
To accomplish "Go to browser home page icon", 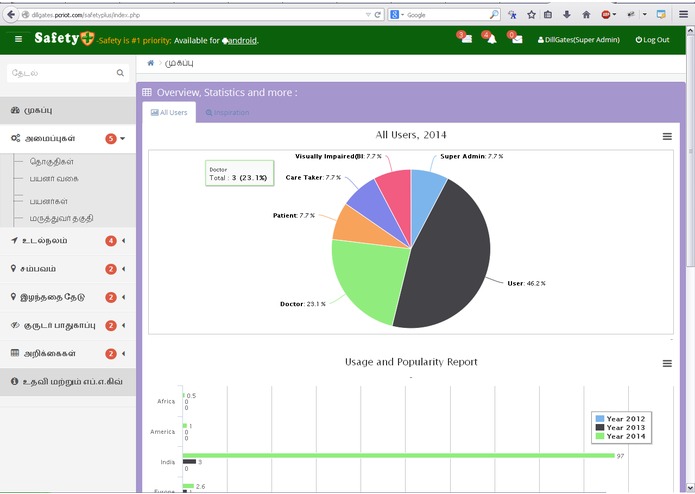I will tap(586, 15).
